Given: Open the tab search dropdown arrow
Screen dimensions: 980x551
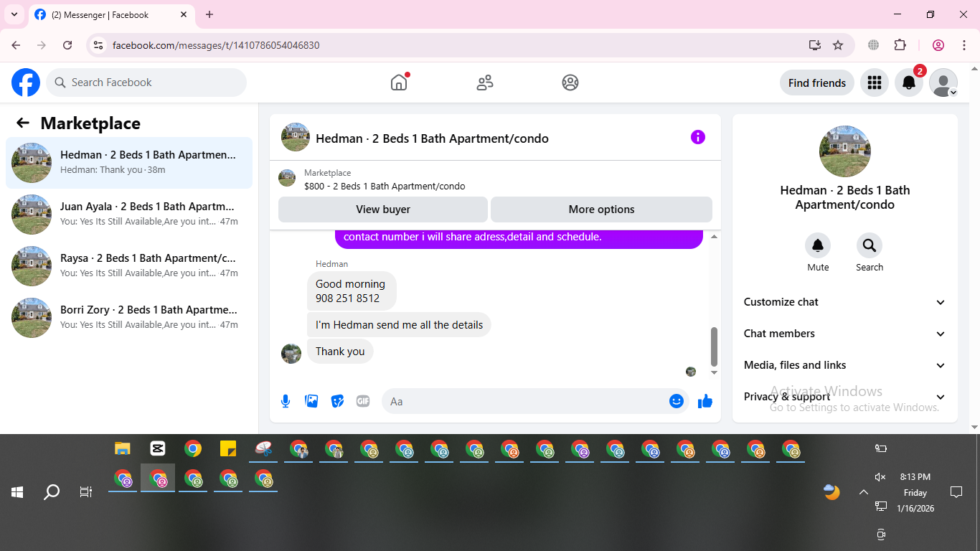Looking at the screenshot, I should coord(14,14).
